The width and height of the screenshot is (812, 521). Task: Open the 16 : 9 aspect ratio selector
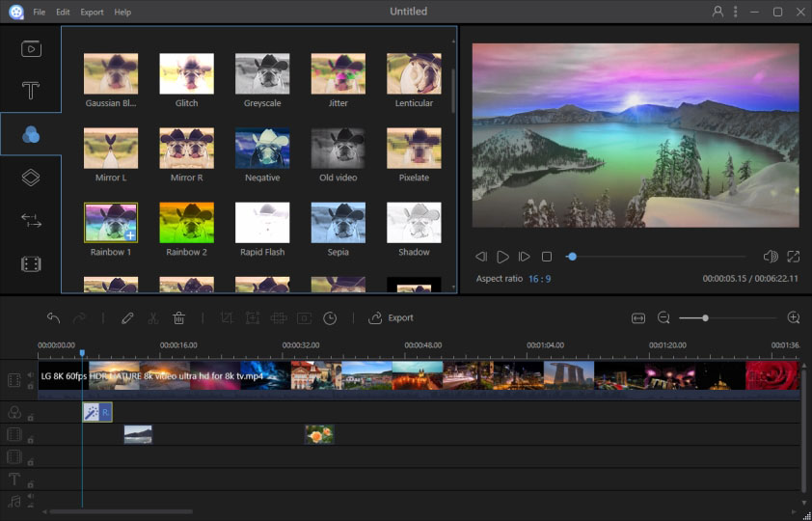[539, 279]
